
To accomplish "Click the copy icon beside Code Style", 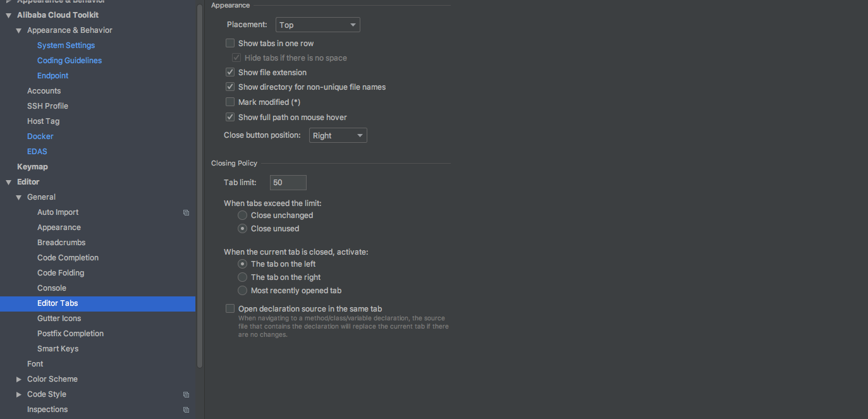I will point(186,394).
